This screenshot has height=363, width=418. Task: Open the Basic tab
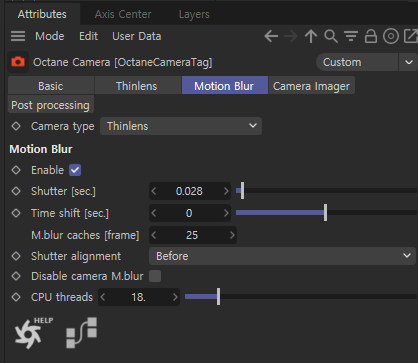[51, 86]
